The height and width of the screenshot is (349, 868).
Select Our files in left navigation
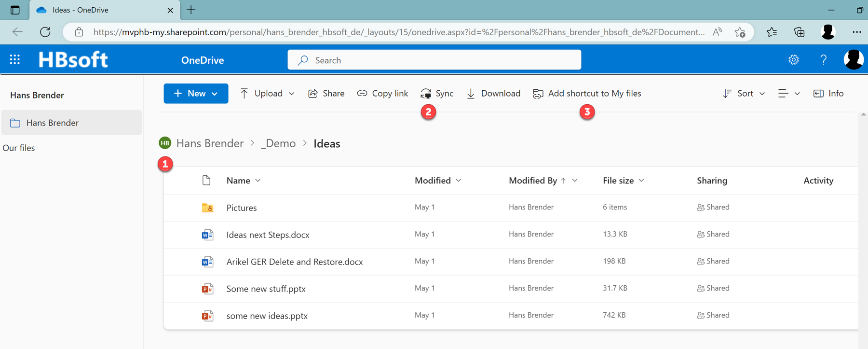click(x=19, y=148)
